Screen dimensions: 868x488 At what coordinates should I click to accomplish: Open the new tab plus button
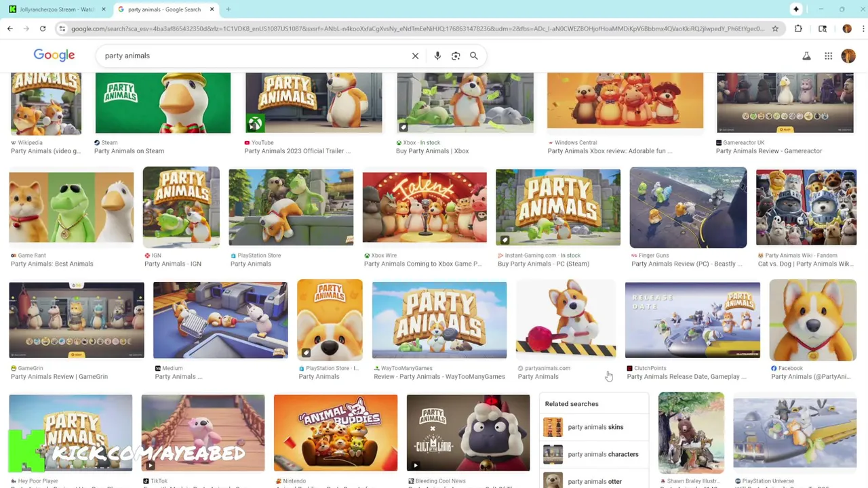coord(228,9)
